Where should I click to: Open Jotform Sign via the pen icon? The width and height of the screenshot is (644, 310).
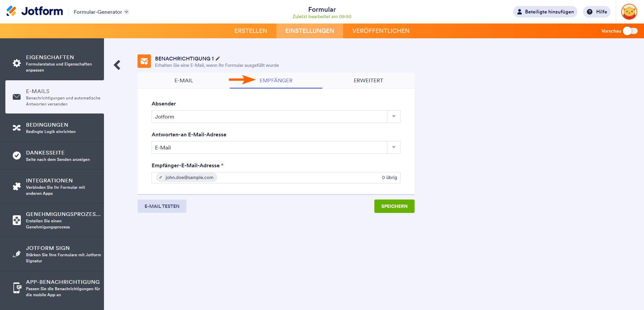(16, 254)
